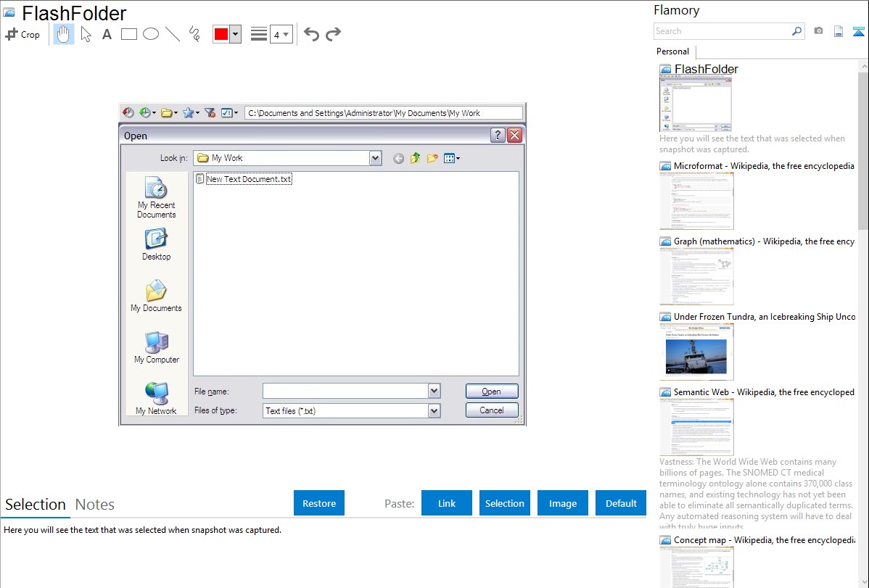Undo the last annotation

tap(311, 34)
